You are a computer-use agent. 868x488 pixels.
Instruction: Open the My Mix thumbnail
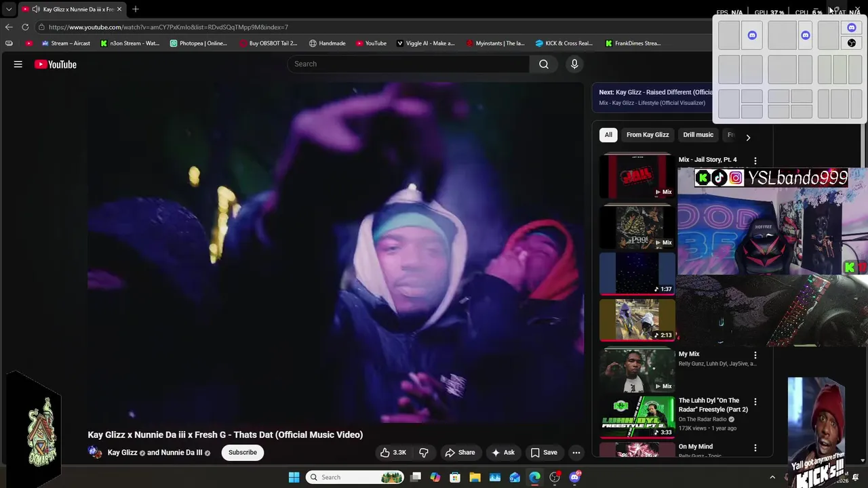637,370
